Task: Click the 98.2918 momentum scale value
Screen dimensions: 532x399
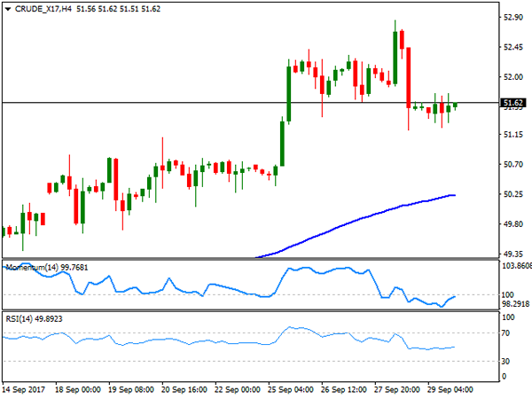Action: click(x=515, y=304)
